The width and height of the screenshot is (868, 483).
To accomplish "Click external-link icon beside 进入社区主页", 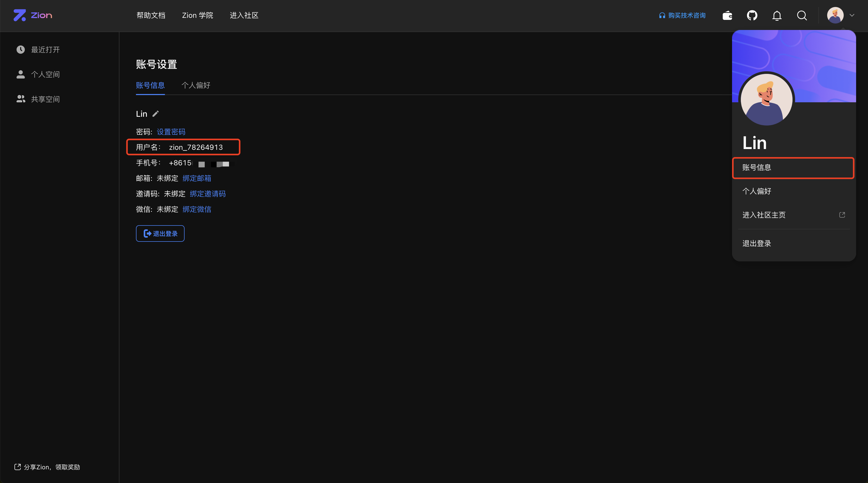I will [842, 215].
